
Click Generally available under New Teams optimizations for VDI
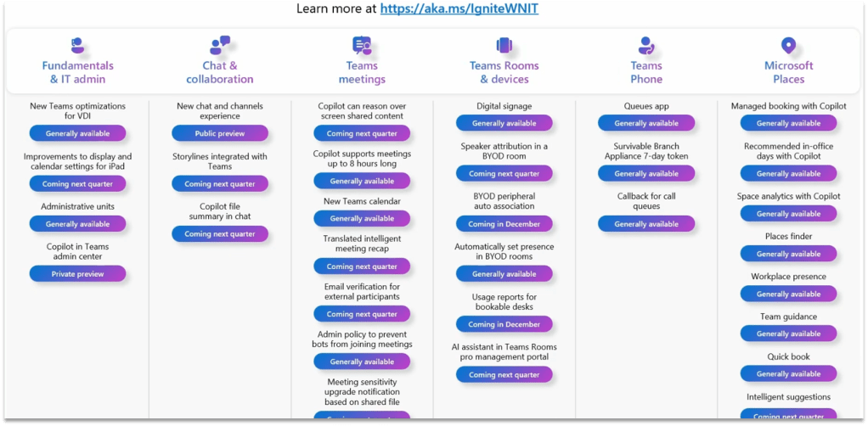click(x=77, y=133)
